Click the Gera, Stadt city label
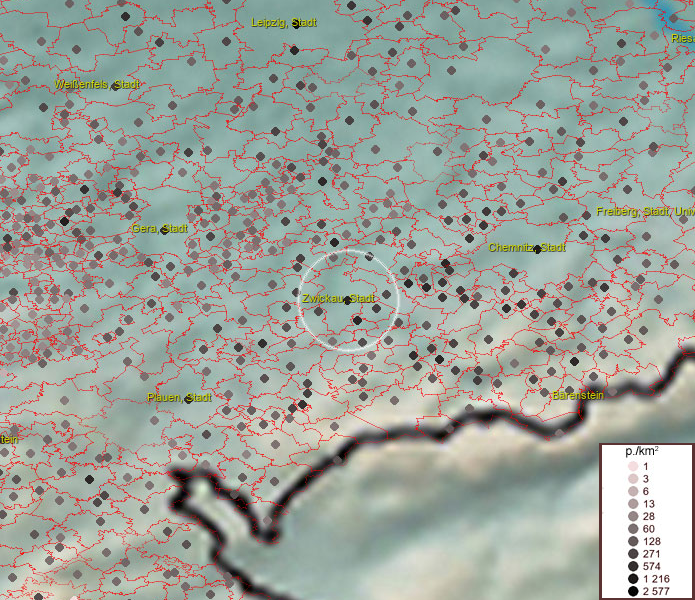This screenshot has width=695, height=600. coord(160,229)
